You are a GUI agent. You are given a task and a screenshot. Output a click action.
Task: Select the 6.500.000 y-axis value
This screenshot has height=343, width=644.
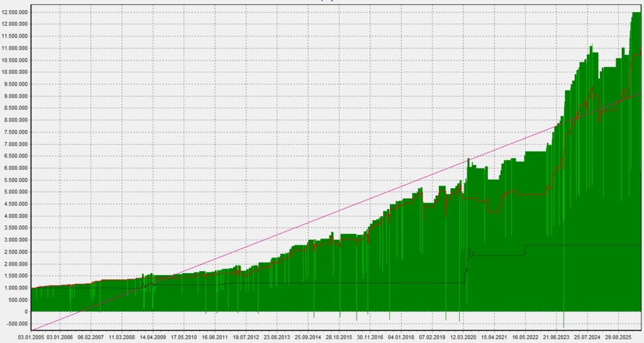pyautogui.click(x=16, y=156)
